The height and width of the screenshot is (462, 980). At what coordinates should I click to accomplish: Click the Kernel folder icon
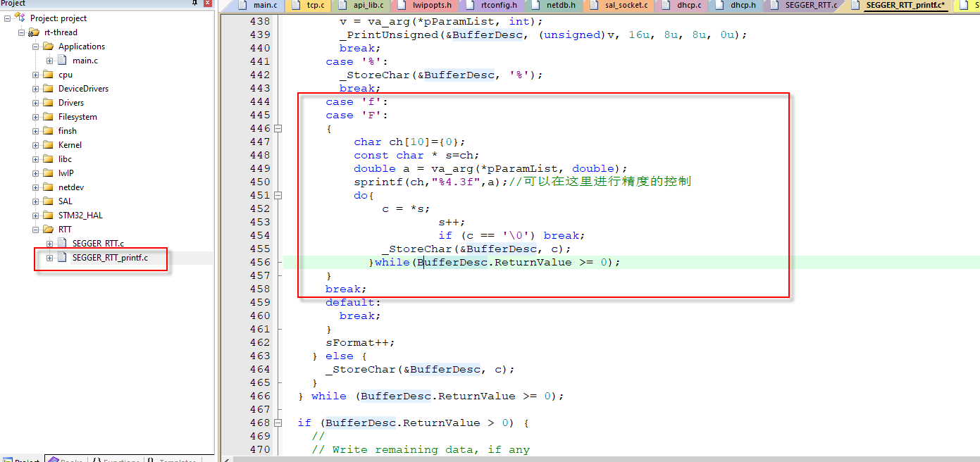(x=48, y=145)
